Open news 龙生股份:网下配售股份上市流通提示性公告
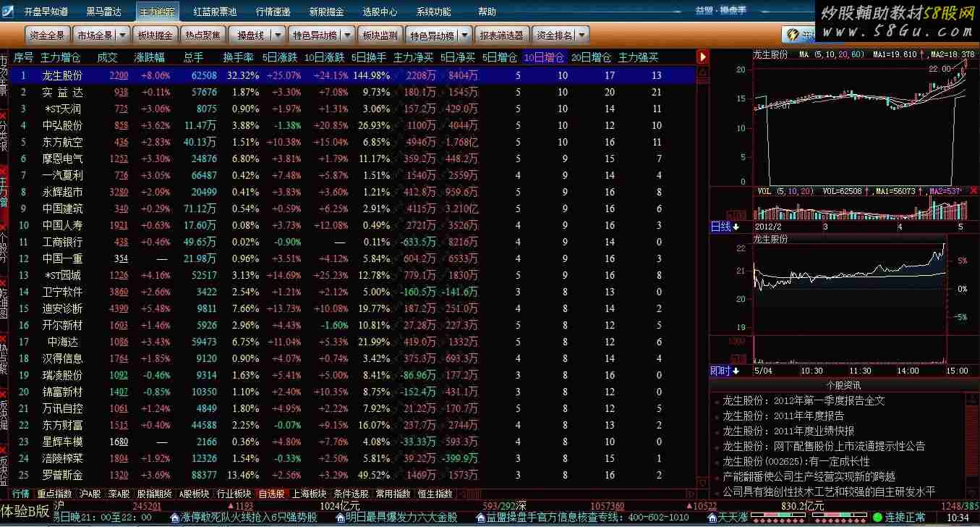 824,446
